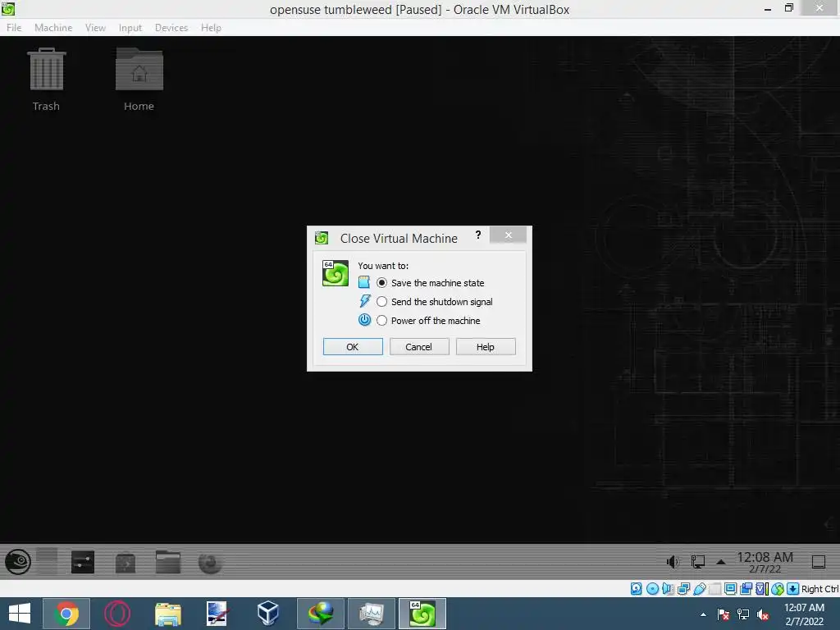Choose 'Send the shutdown signal' radio option

point(381,302)
